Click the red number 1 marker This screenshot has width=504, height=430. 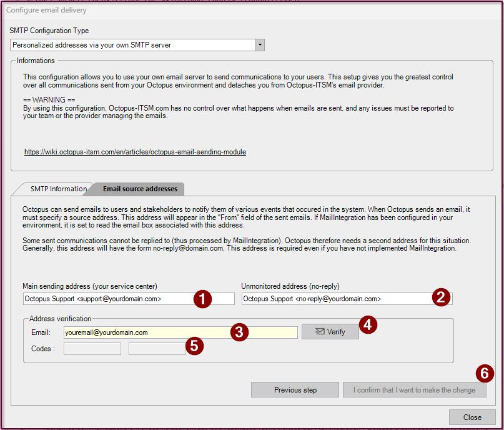(202, 299)
